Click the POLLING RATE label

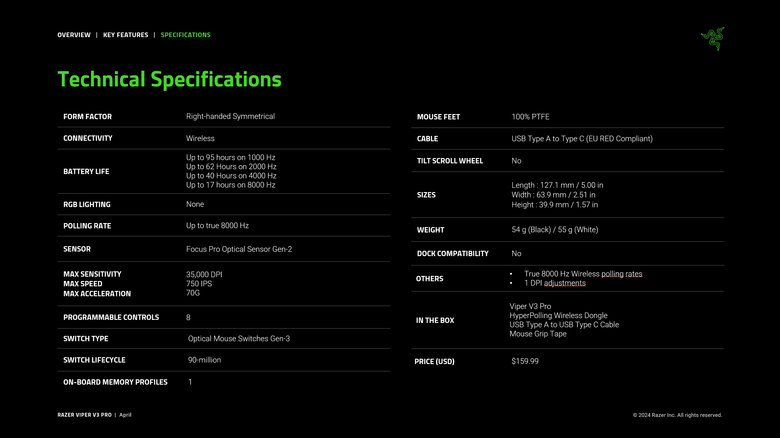[87, 226]
